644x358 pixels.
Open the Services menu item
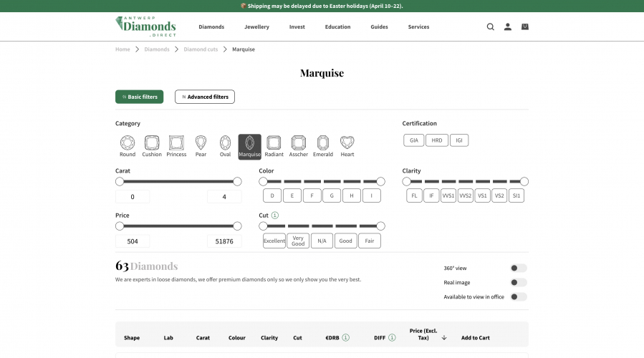(418, 27)
